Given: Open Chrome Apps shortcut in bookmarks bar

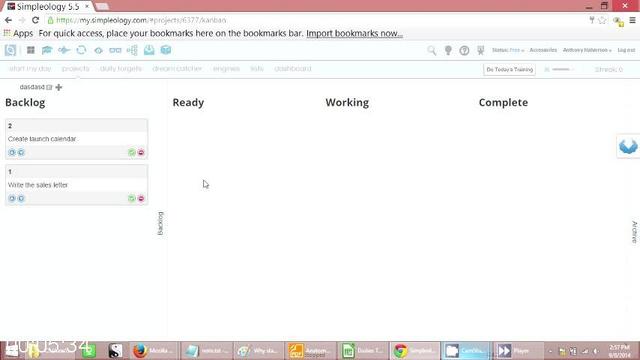Looking at the screenshot, I should 18,33.
